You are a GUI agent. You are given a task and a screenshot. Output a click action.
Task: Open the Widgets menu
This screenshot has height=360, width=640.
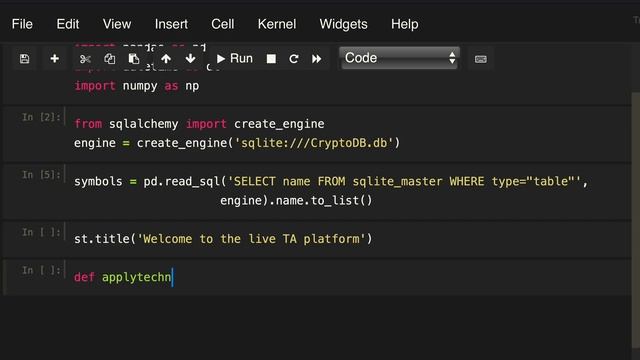pos(343,24)
